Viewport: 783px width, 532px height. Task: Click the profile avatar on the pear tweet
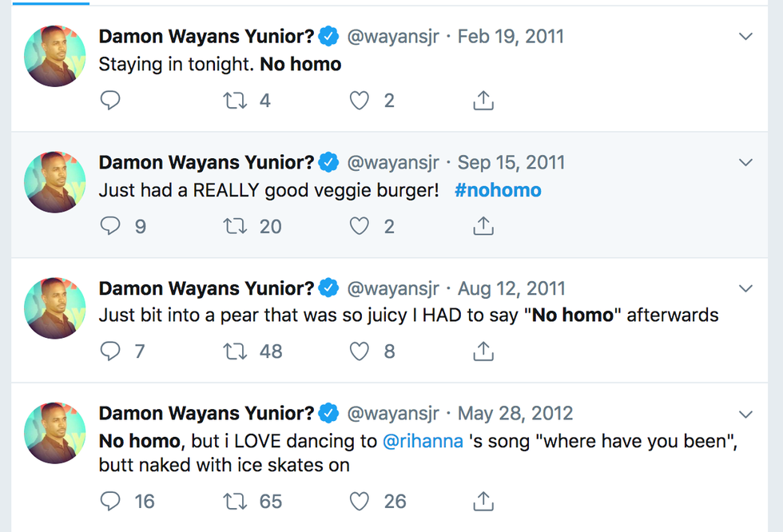point(55,308)
